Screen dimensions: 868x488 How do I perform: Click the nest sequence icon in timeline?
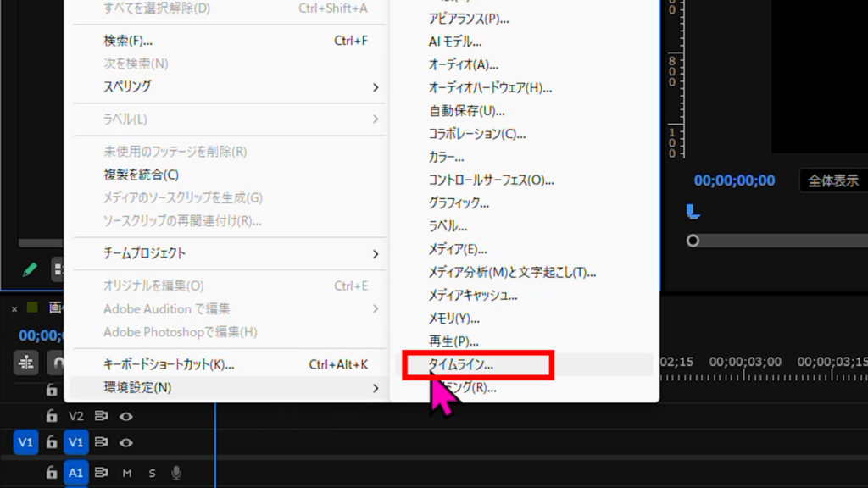[x=26, y=363]
